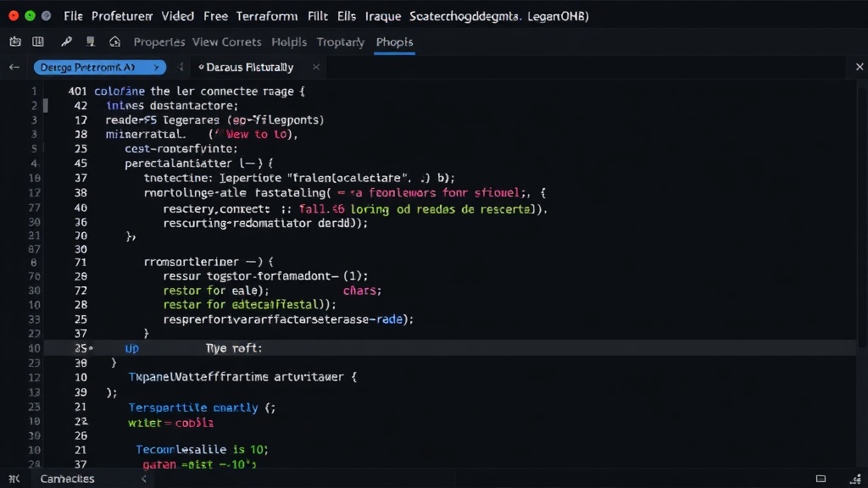Click the home icon in toolbar
The height and width of the screenshot is (488, 868).
pos(114,42)
